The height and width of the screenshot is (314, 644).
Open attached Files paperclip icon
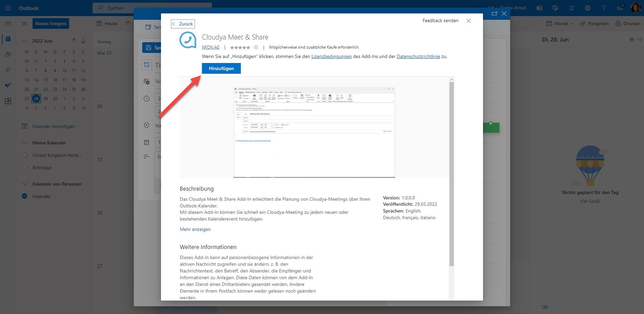(x=8, y=70)
